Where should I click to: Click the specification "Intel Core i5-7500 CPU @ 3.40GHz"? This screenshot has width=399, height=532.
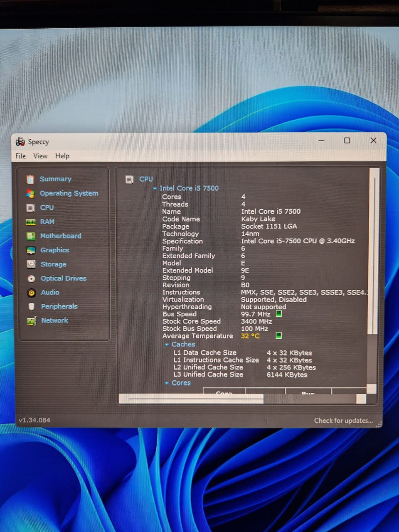click(298, 241)
